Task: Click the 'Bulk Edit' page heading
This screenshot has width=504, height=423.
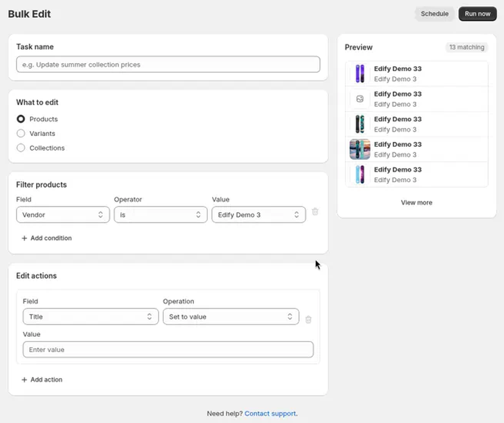Action: point(29,14)
